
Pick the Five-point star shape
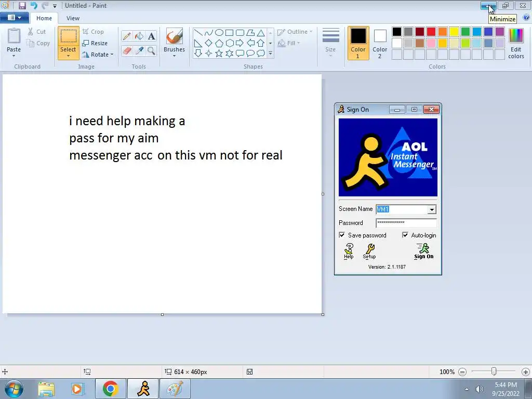tap(219, 54)
